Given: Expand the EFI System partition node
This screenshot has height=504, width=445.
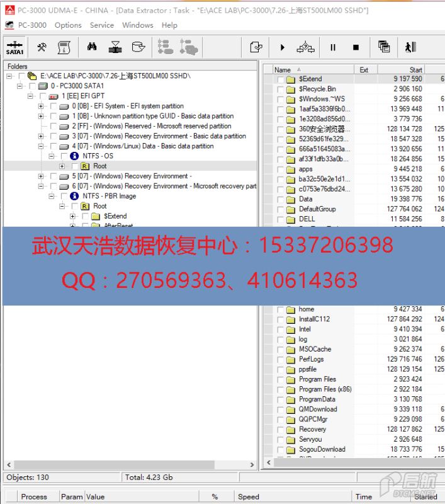Looking at the screenshot, I should point(41,106).
